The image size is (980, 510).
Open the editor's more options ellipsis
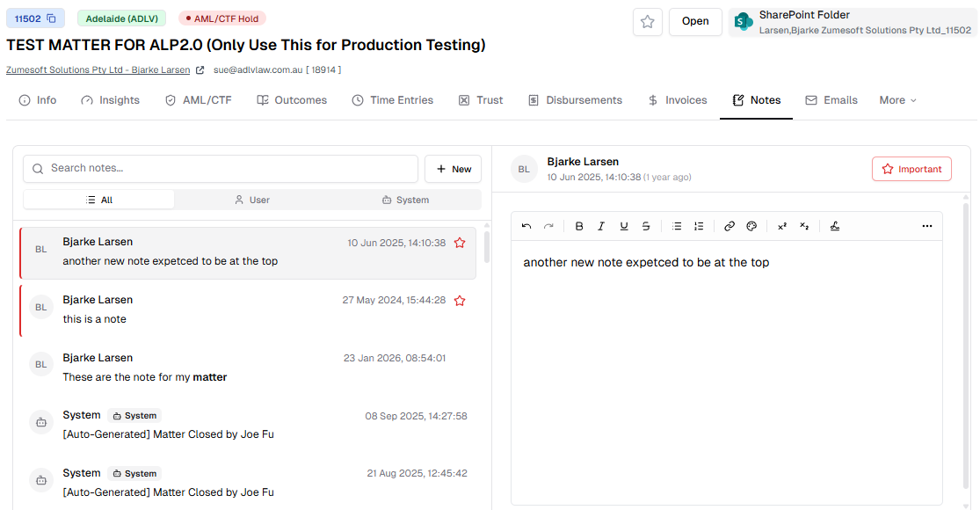927,226
